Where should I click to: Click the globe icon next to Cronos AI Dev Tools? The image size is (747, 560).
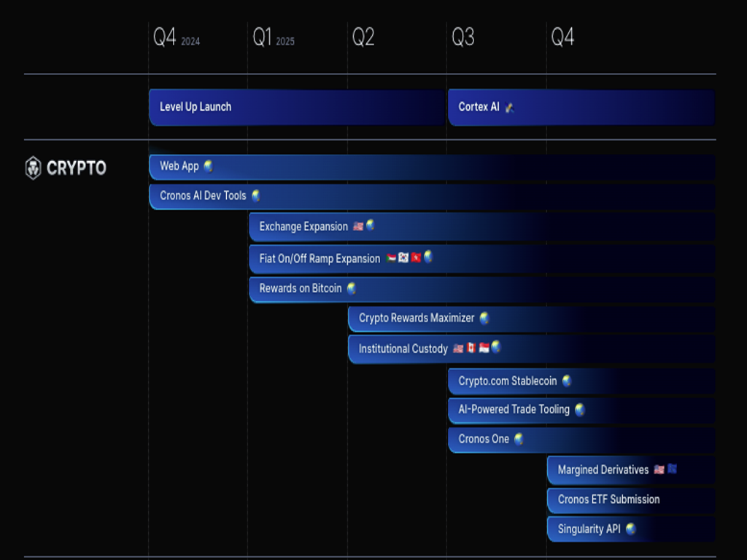click(255, 195)
